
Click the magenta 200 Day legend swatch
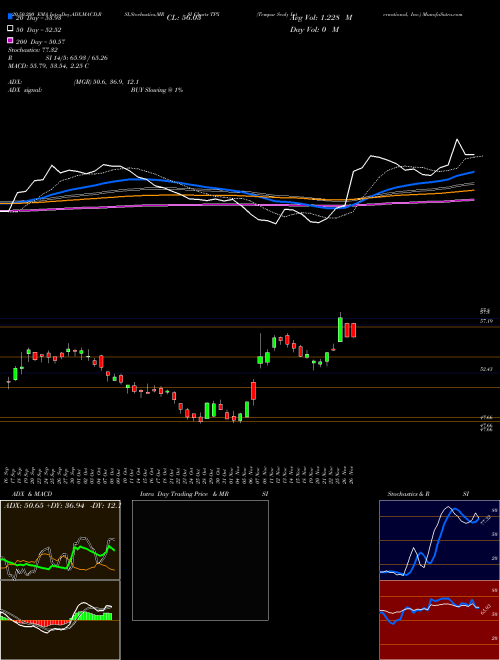[x=10, y=40]
